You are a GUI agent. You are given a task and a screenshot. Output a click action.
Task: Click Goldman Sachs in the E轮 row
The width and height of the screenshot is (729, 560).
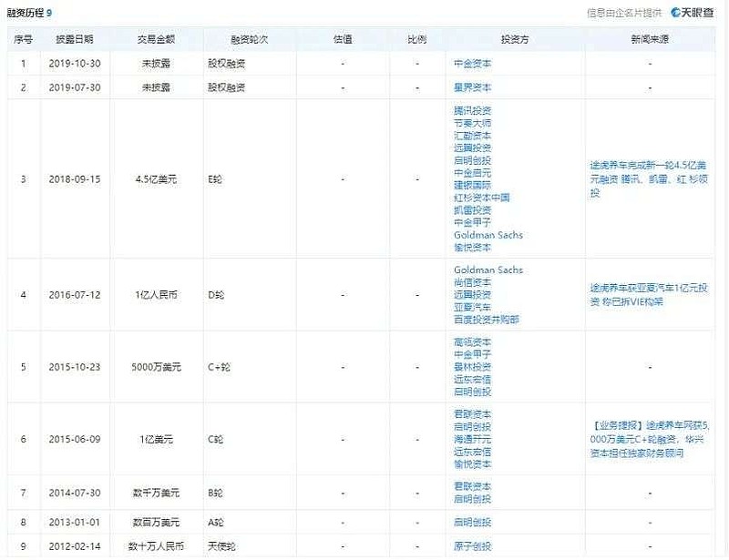pyautogui.click(x=488, y=235)
